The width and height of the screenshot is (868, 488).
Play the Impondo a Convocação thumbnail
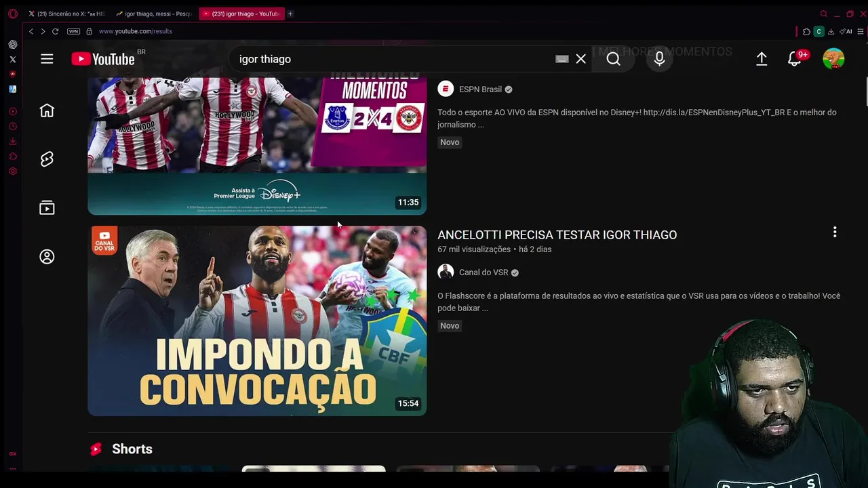tap(257, 321)
